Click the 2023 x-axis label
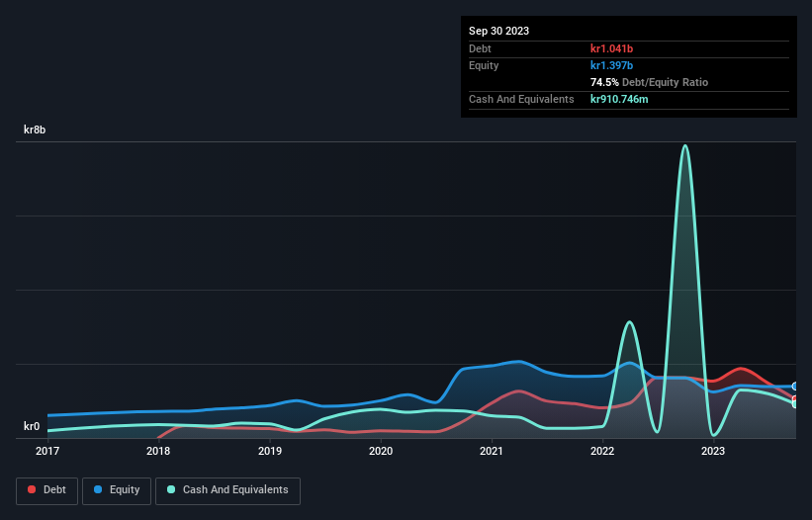Screen dimensions: 812x520 tap(713, 451)
